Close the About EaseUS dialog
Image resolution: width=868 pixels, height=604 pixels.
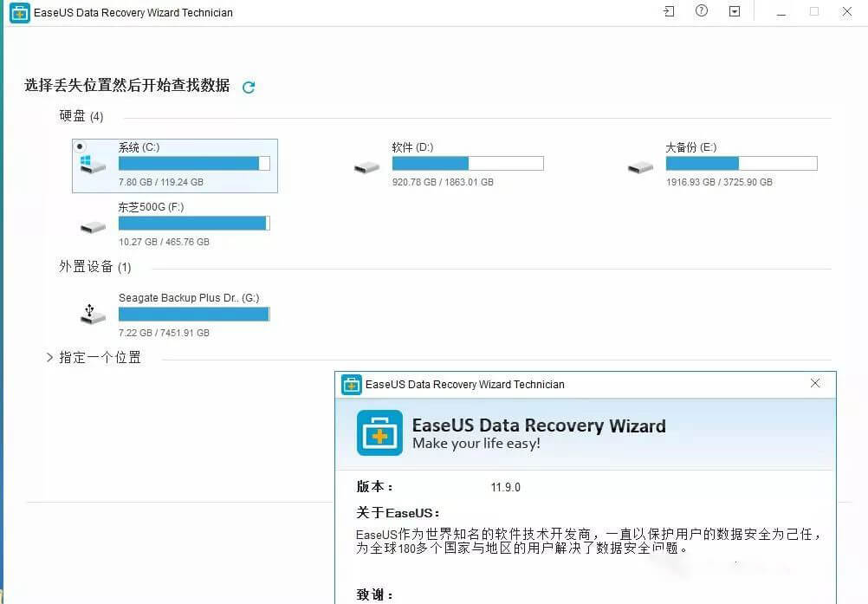[x=815, y=383]
